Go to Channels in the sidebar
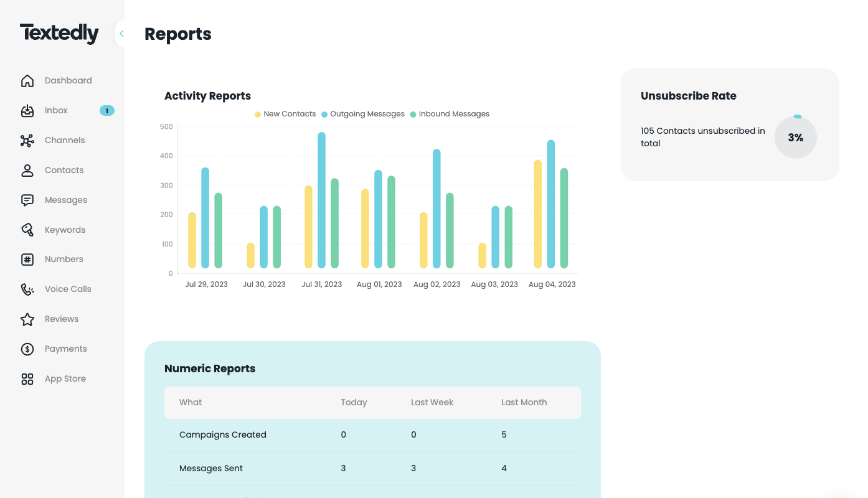This screenshot has width=868, height=498. pyautogui.click(x=65, y=140)
